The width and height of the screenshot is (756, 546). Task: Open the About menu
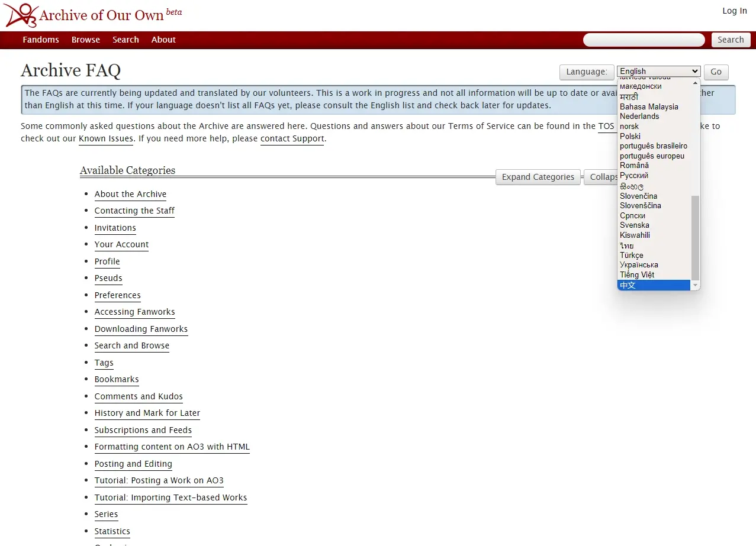pos(163,40)
